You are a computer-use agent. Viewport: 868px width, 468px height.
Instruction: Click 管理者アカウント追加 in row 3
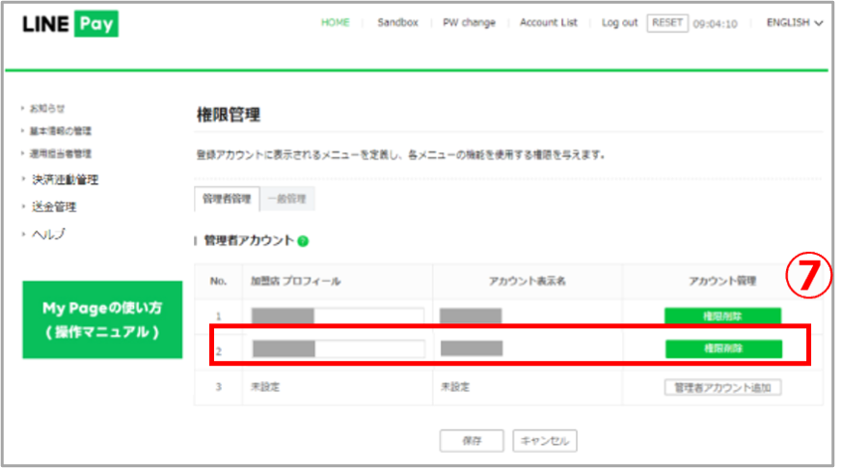723,387
